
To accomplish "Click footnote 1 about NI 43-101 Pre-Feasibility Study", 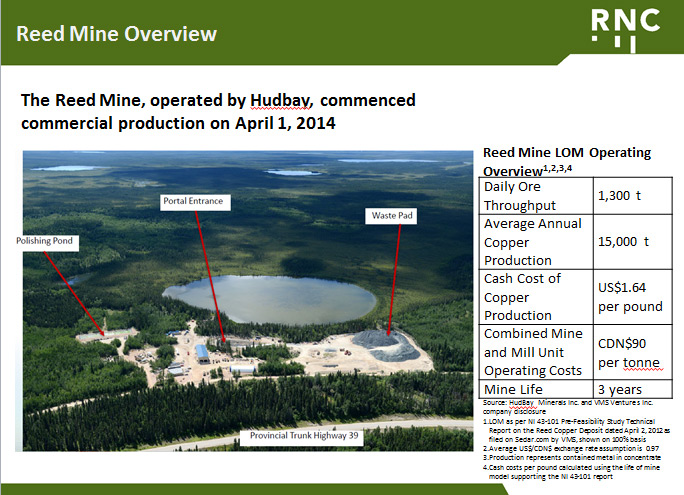I will (576, 430).
